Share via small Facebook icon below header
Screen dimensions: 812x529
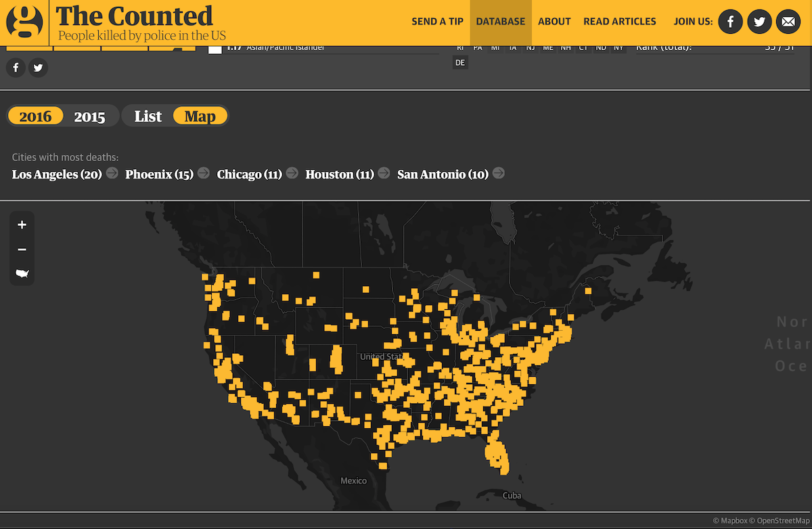pos(16,68)
